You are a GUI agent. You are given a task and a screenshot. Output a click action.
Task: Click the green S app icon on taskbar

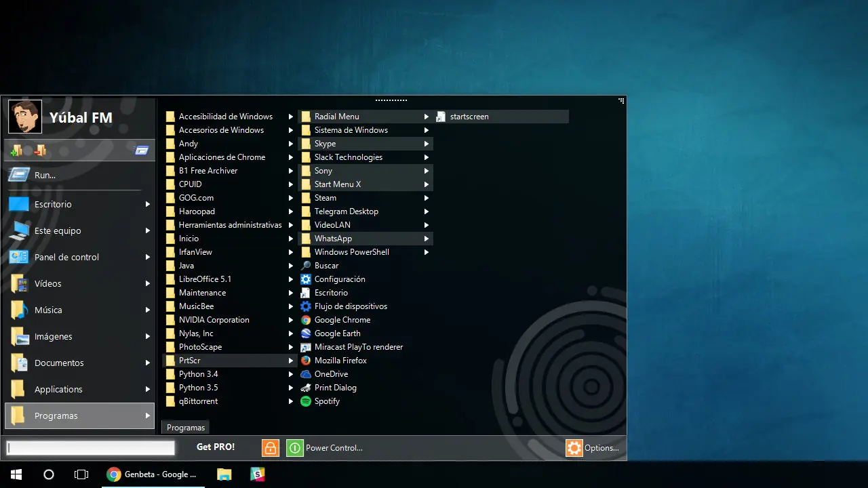click(x=258, y=474)
